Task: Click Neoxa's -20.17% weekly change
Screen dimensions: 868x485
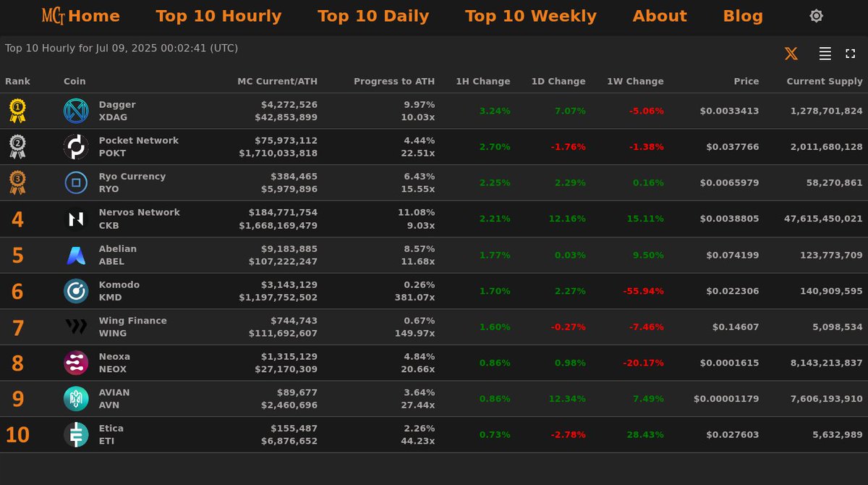Action: [x=643, y=363]
